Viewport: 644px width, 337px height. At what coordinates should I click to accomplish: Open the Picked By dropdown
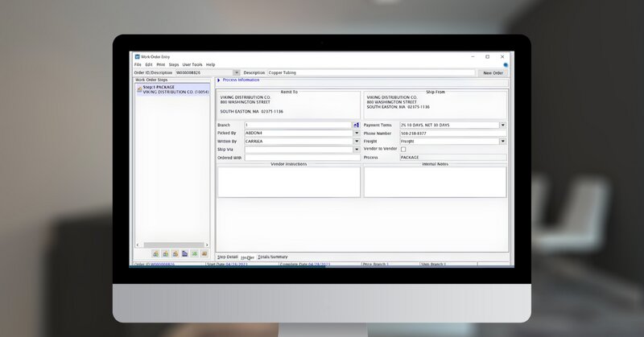[357, 133]
